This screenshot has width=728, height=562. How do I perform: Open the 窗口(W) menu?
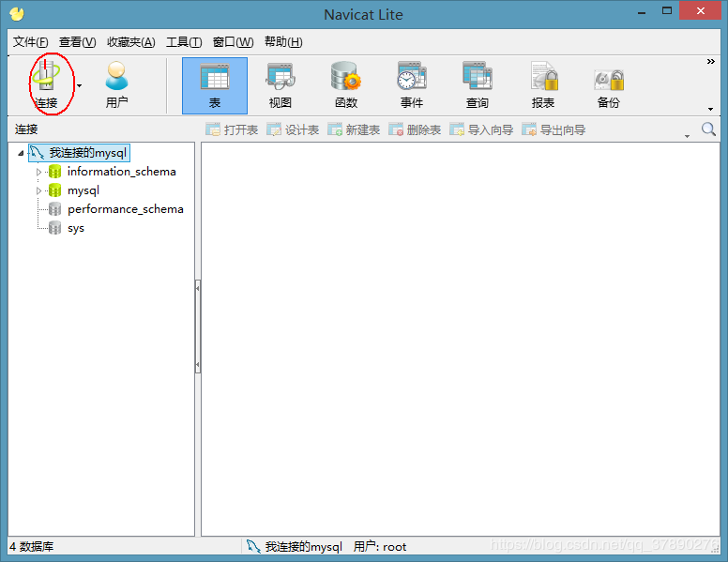pos(233,42)
